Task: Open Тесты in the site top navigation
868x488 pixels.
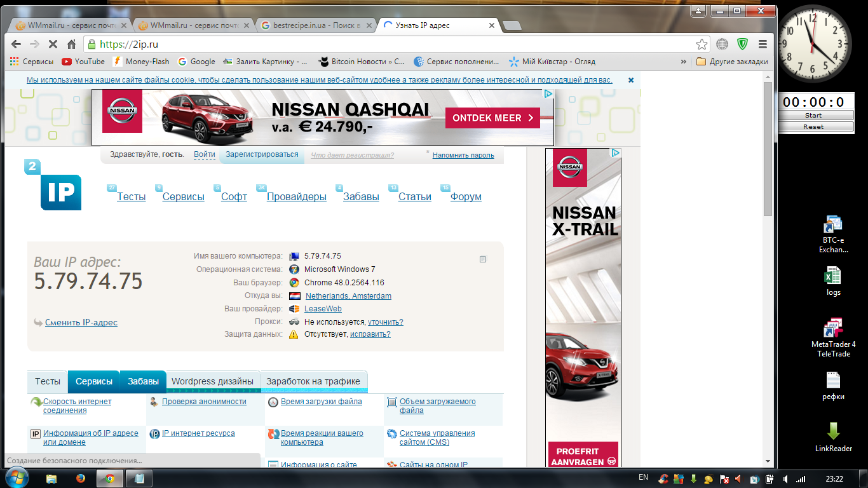Action: click(132, 197)
